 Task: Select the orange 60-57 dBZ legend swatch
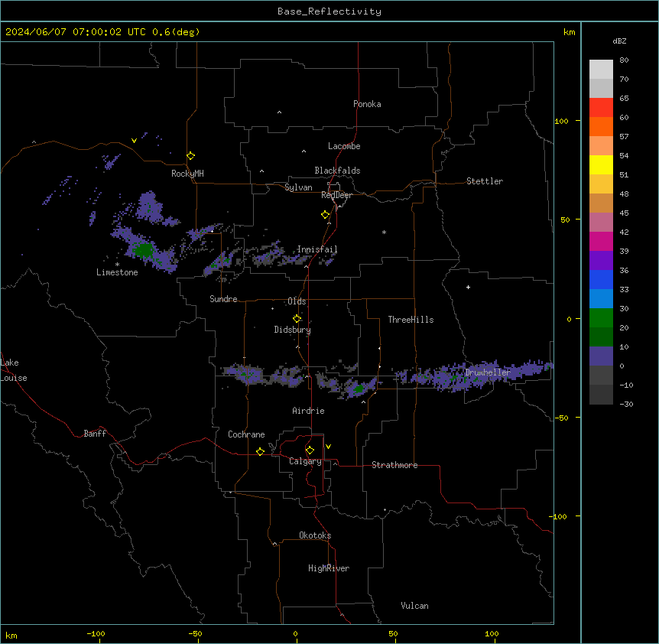(601, 126)
